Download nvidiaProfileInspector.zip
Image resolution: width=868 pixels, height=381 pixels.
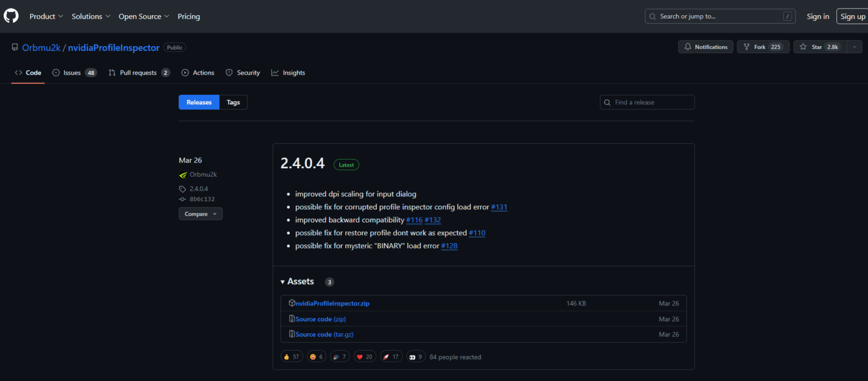coord(332,303)
